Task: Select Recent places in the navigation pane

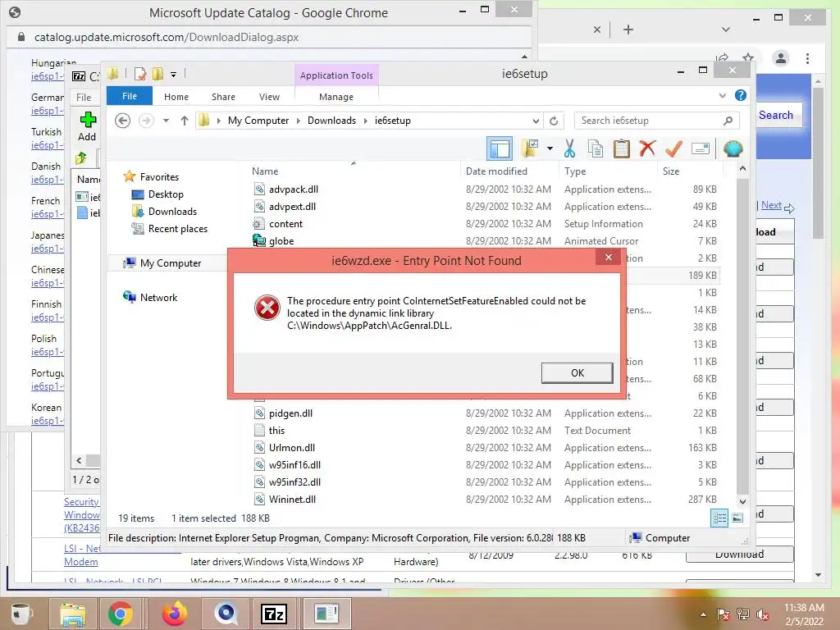Action: [178, 228]
